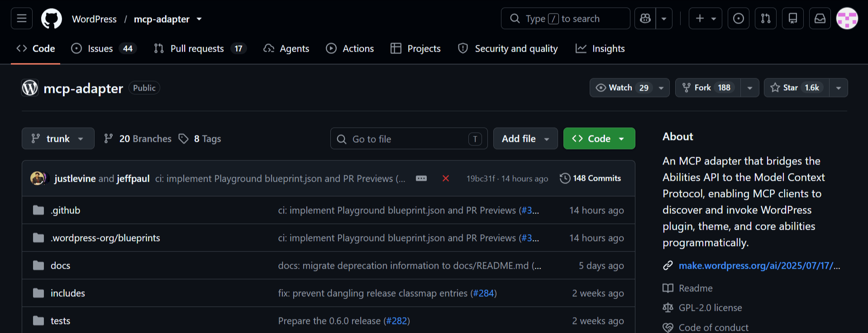Open the tests folder

[x=60, y=321]
